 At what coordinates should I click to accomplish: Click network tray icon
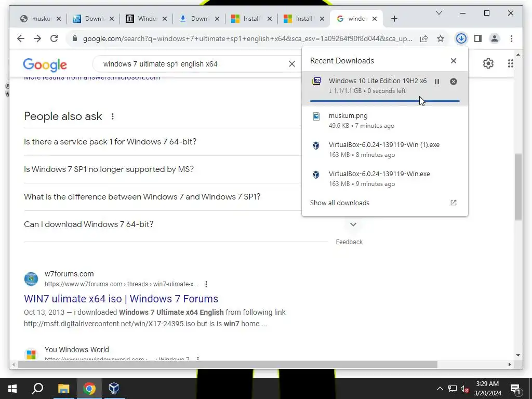click(x=453, y=389)
